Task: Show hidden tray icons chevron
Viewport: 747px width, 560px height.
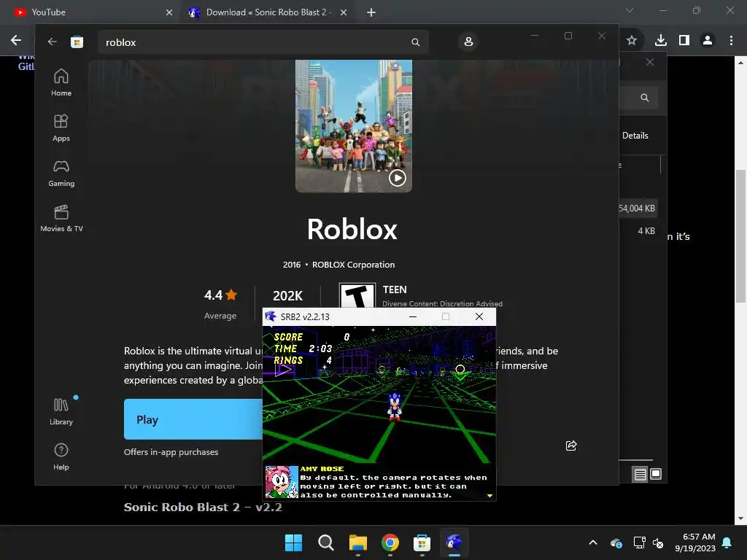Action: pyautogui.click(x=593, y=542)
